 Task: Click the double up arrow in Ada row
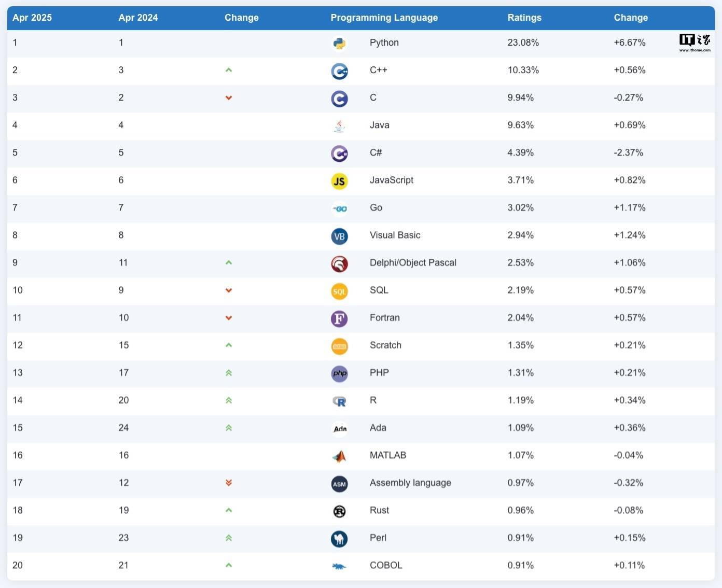point(229,428)
